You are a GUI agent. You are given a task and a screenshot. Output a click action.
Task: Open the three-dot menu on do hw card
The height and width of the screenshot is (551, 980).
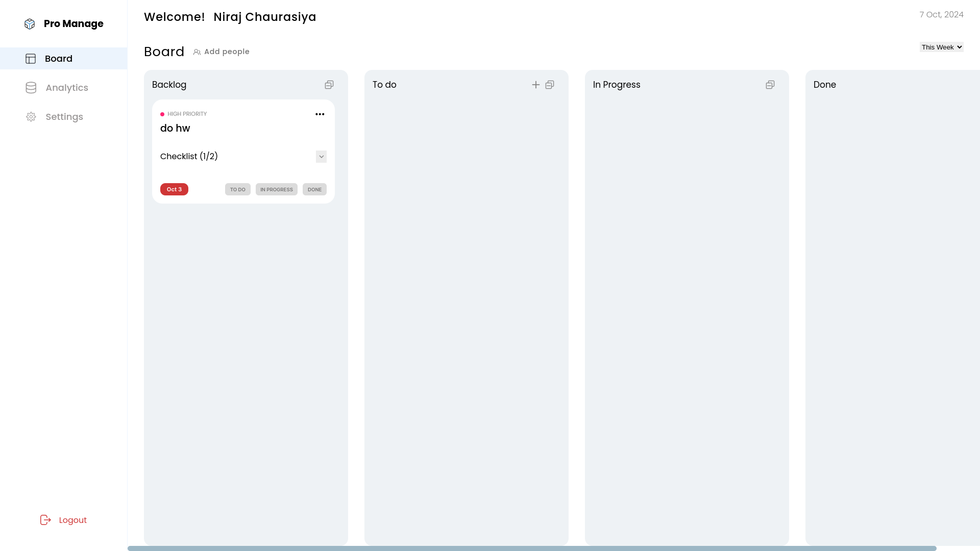(x=320, y=114)
